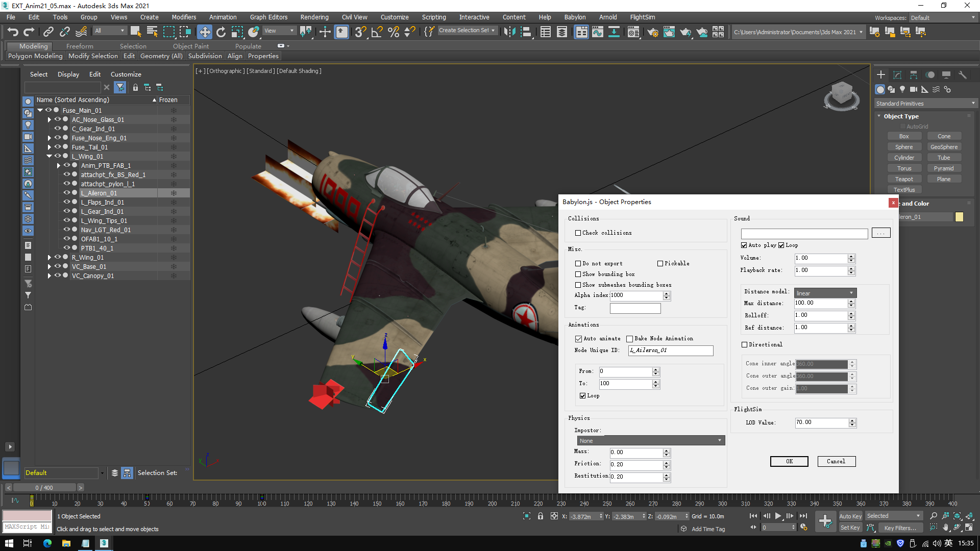Screen dimensions: 980x551
Task: Click the Play Animation button
Action: tap(778, 516)
